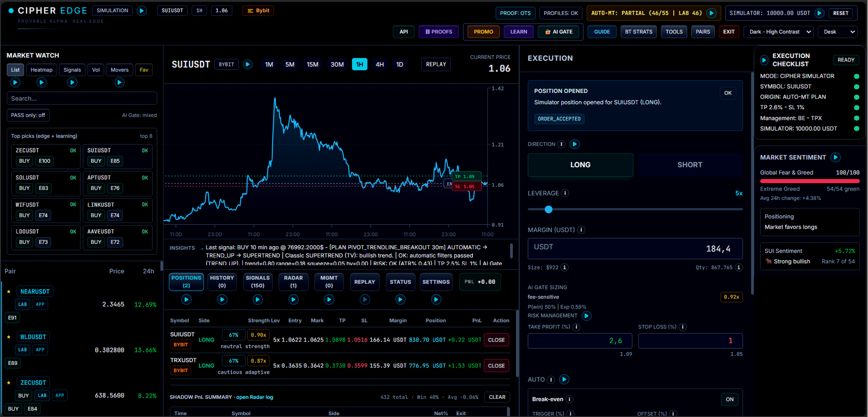This screenshot has height=417, width=868.
Task: Click play icon under POSITIONS tab
Action: tap(186, 299)
